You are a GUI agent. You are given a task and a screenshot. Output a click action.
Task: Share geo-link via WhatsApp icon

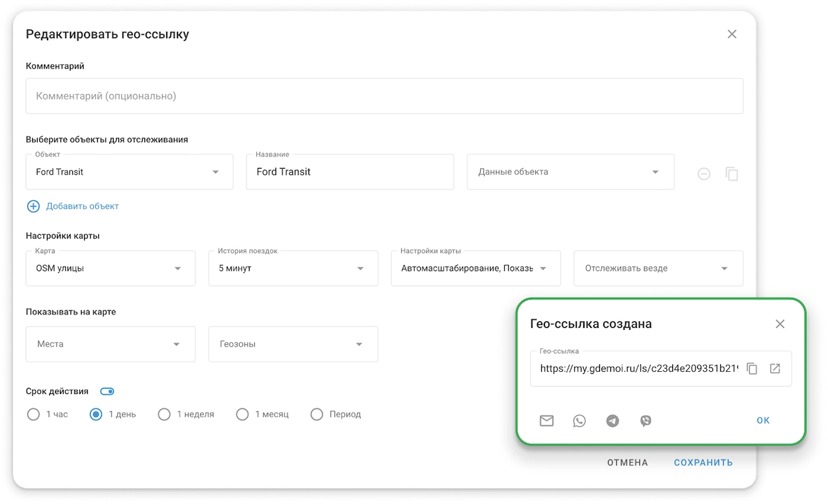tap(579, 421)
